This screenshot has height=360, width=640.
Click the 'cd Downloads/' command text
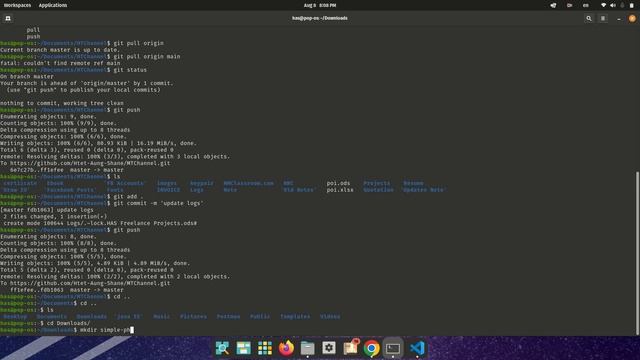coord(68,323)
